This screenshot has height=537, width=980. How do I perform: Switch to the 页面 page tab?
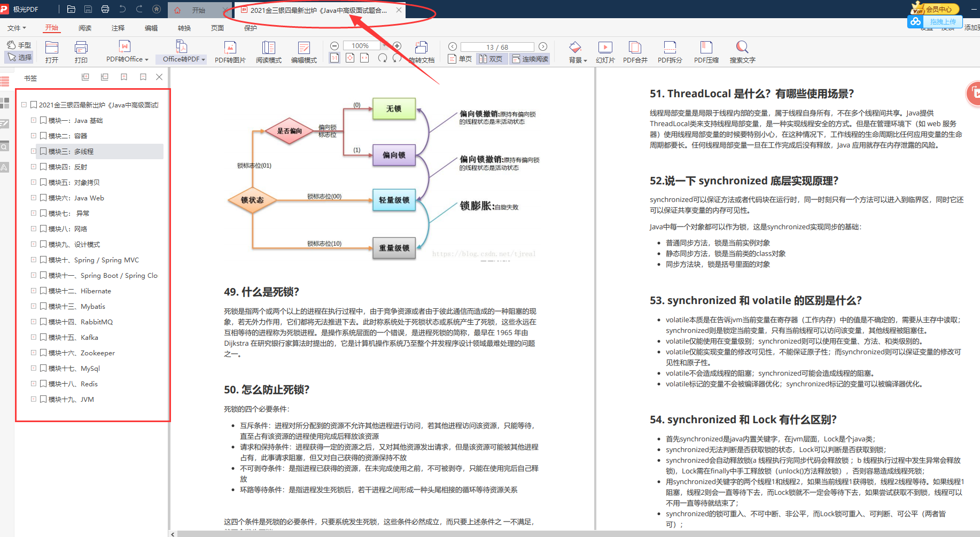217,28
